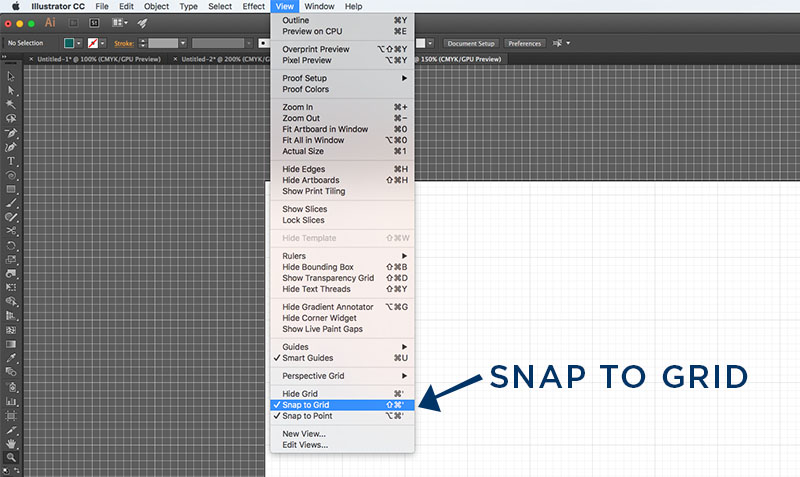
Task: Select the Zoom magnifier tool
Action: click(x=11, y=458)
